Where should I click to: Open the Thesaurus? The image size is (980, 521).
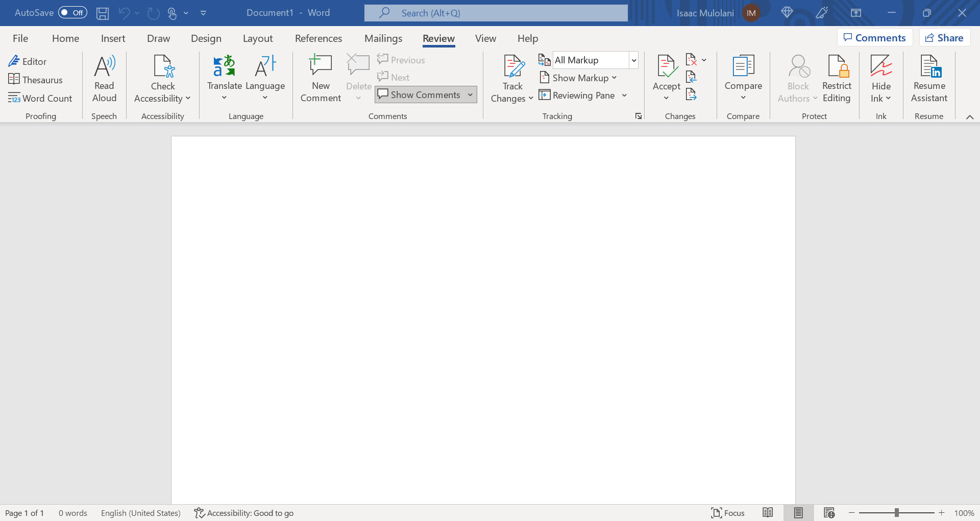click(x=35, y=80)
